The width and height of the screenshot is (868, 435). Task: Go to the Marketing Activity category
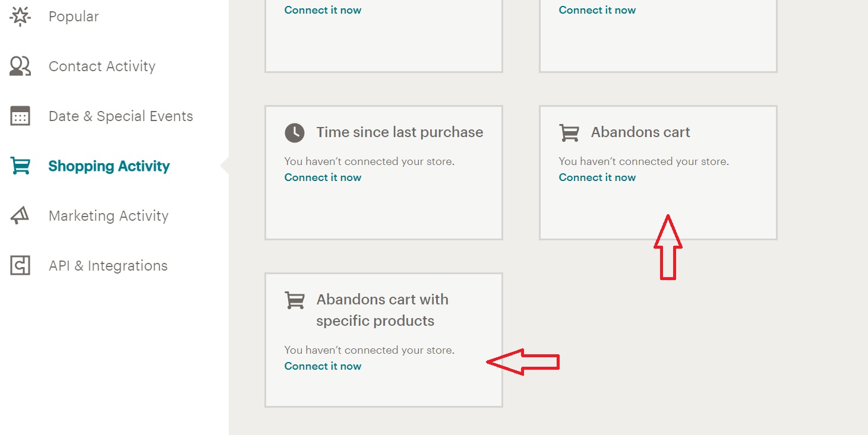point(108,215)
